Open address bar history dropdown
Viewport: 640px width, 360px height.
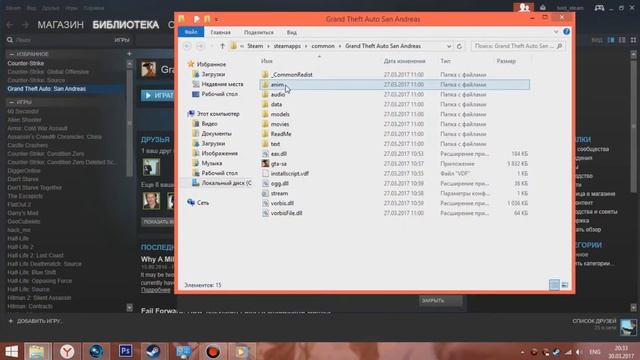pos(449,46)
